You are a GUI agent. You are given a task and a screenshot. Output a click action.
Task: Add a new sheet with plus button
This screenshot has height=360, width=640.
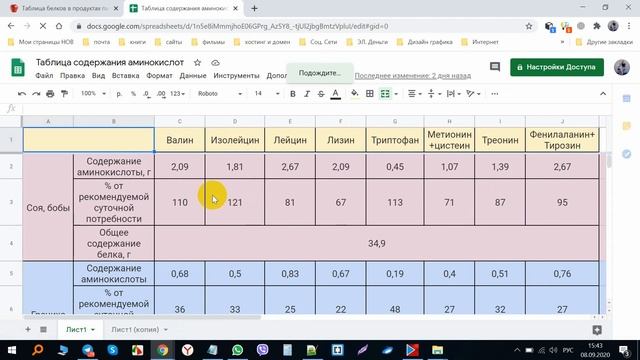(28, 329)
